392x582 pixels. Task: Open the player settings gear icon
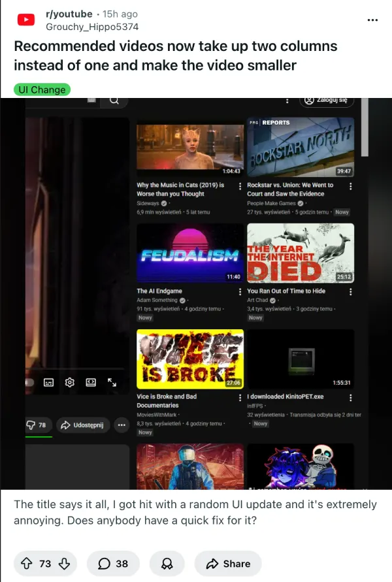69,382
